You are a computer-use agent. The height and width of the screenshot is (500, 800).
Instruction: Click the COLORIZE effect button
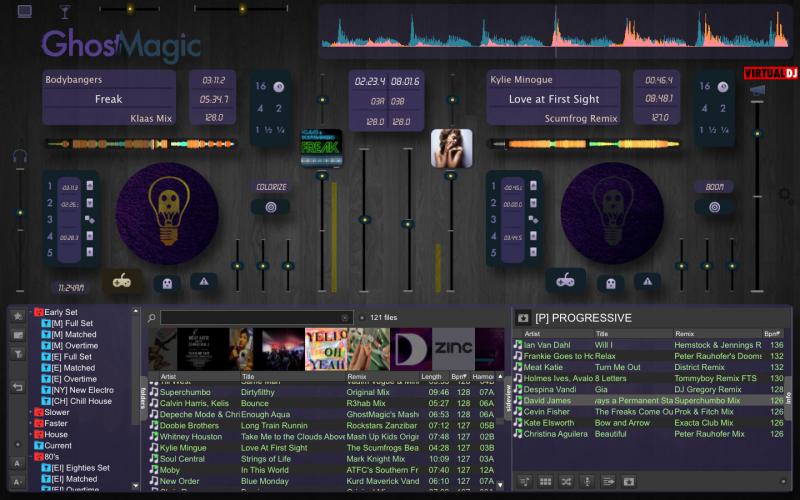click(x=270, y=187)
